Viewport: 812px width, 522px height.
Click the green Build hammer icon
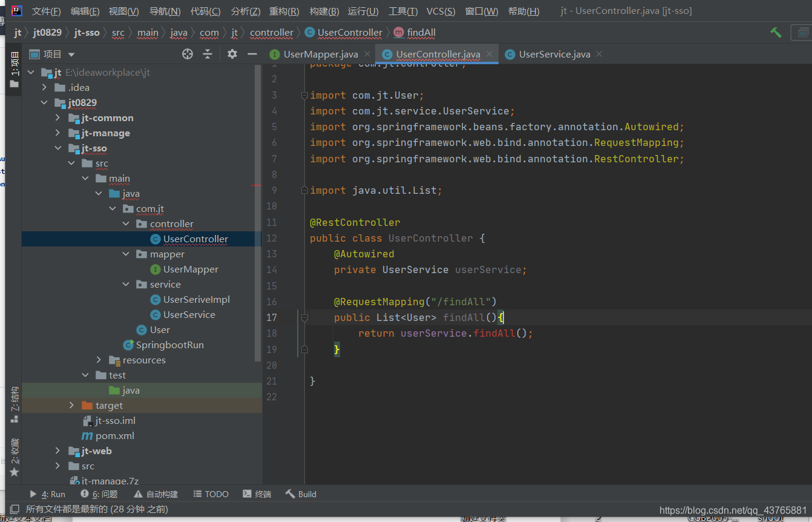click(776, 32)
